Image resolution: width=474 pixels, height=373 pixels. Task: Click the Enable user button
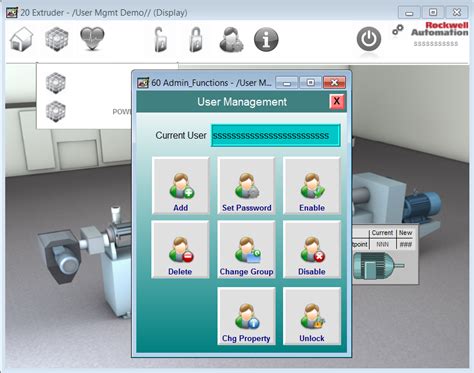[x=312, y=185]
